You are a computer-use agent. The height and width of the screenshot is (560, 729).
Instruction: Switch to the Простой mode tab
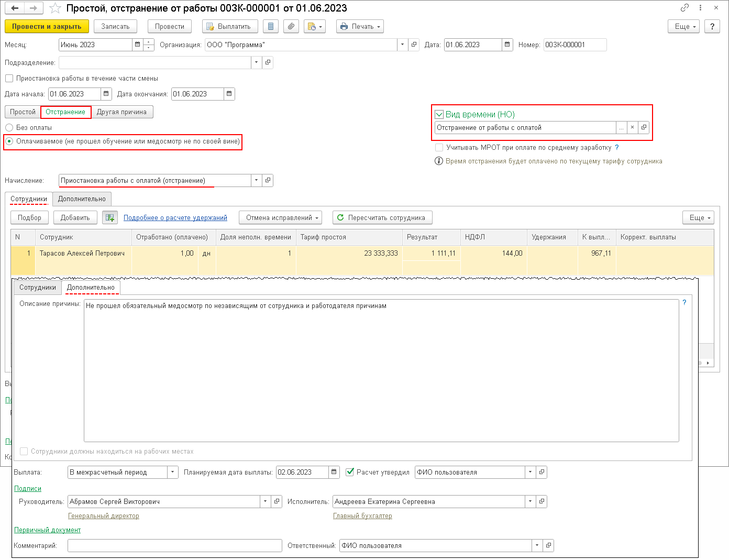[x=23, y=112]
